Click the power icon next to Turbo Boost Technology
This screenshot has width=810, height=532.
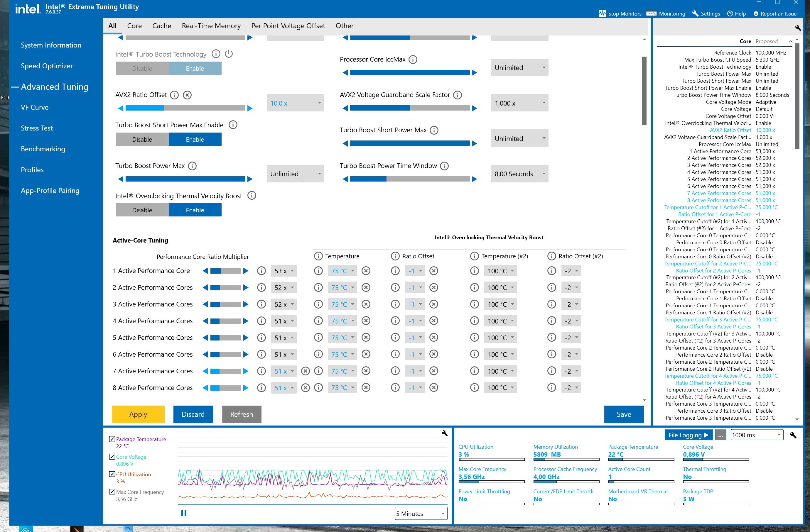click(229, 54)
